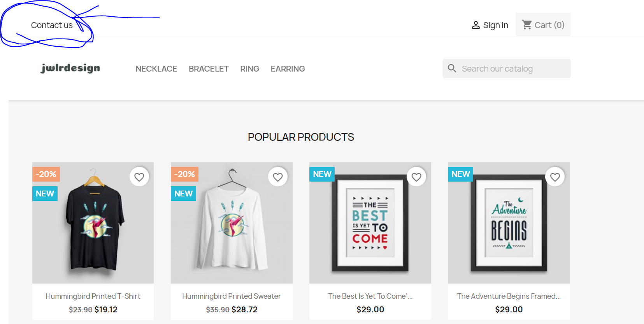Open the white Hummingbird sweater image
This screenshot has width=644, height=324.
232,223
